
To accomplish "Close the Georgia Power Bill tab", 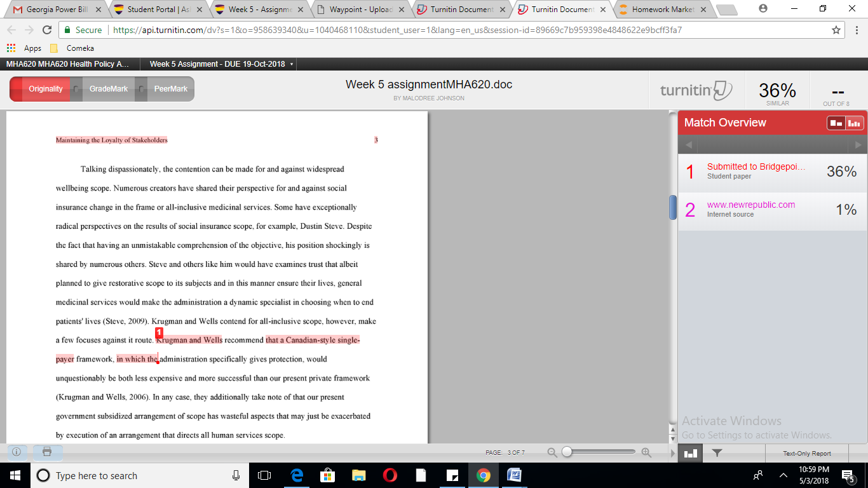I will 100,10.
